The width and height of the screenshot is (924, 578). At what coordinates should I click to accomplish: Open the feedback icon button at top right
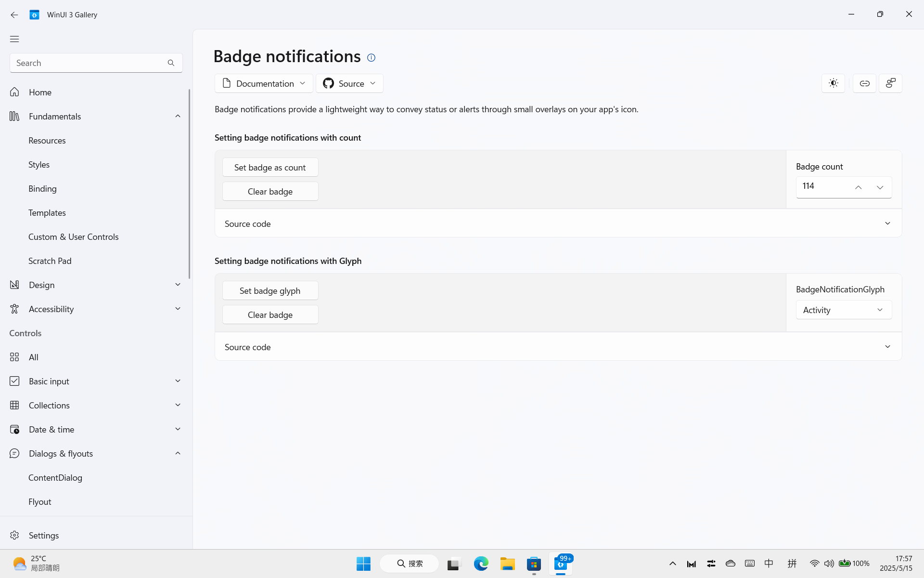point(890,83)
